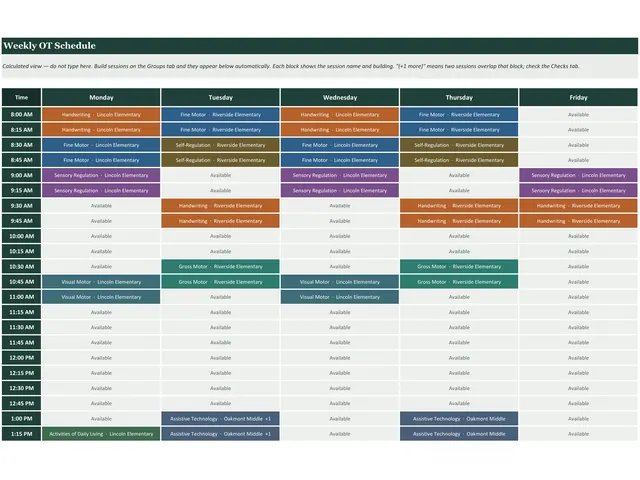This screenshot has width=640, height=480.
Task: Click Wednesday 1:15 PM Available cell
Action: point(340,434)
